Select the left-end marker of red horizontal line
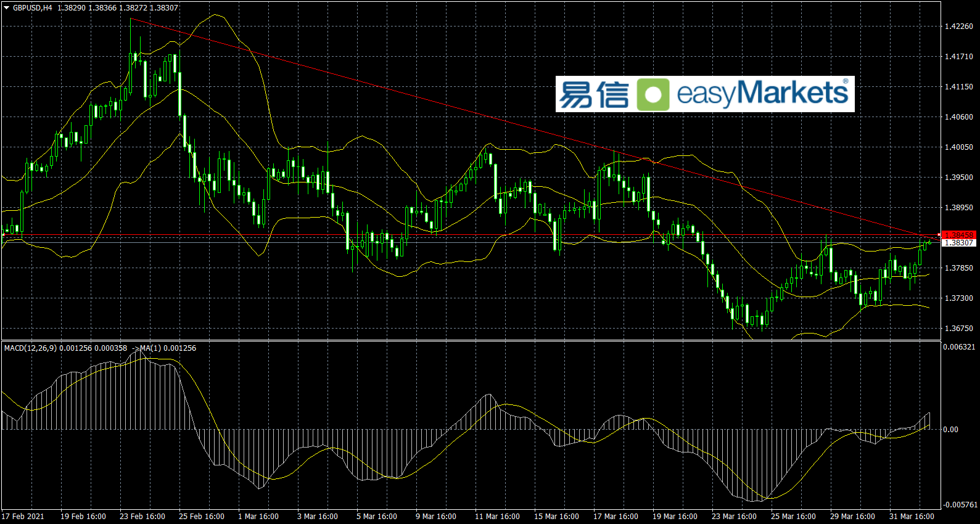Viewport: 980px width, 524px height. [x=3, y=235]
